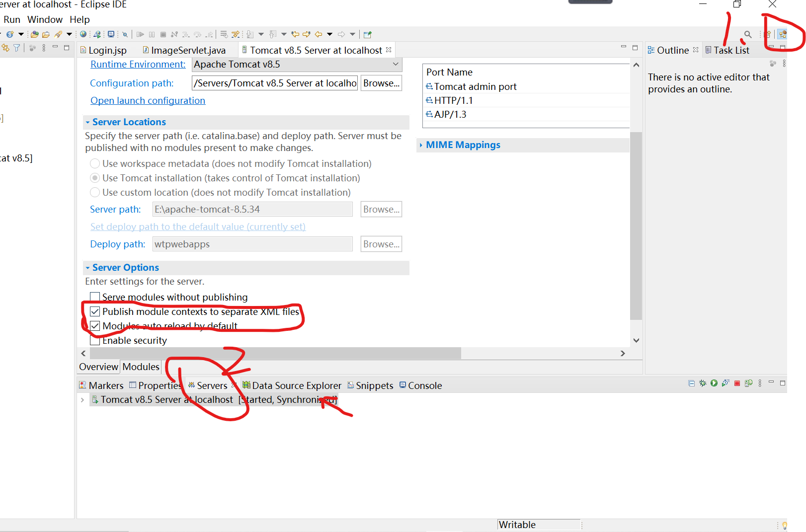Click the Runtime Environment link

point(138,64)
